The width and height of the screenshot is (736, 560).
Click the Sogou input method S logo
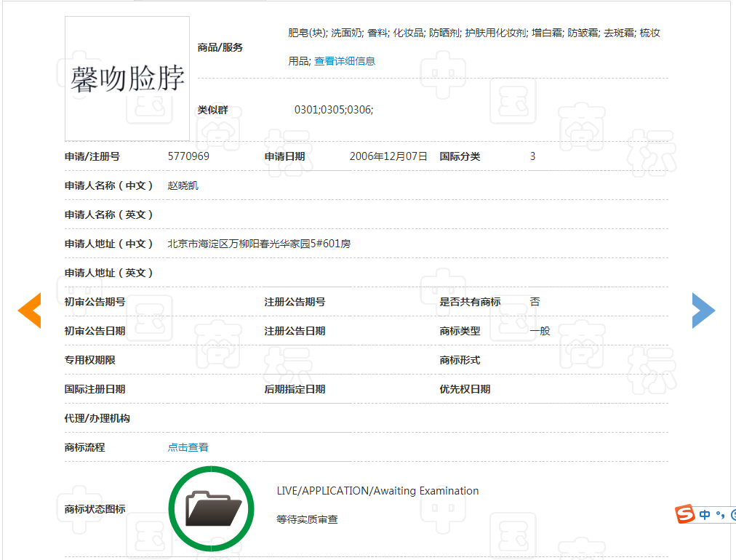tap(684, 514)
